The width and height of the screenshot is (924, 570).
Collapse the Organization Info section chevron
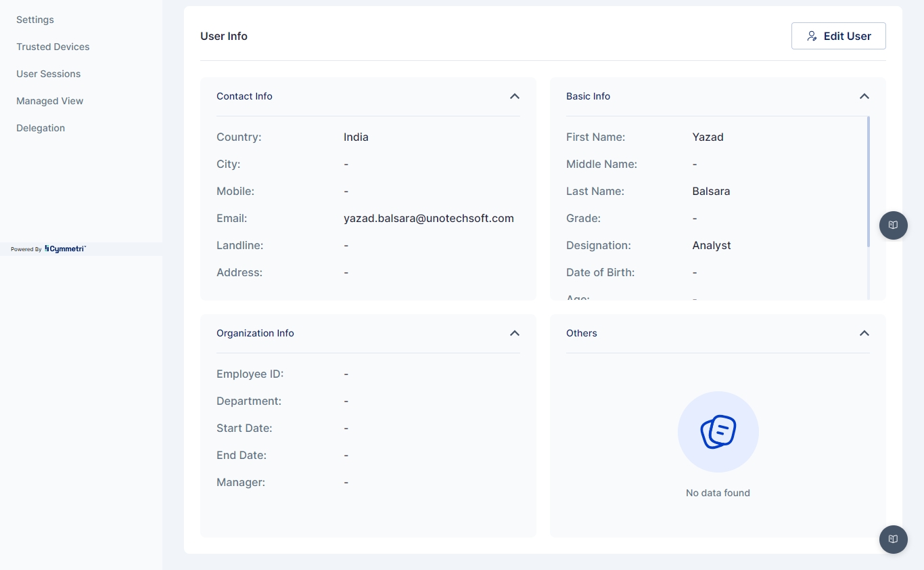coord(514,333)
